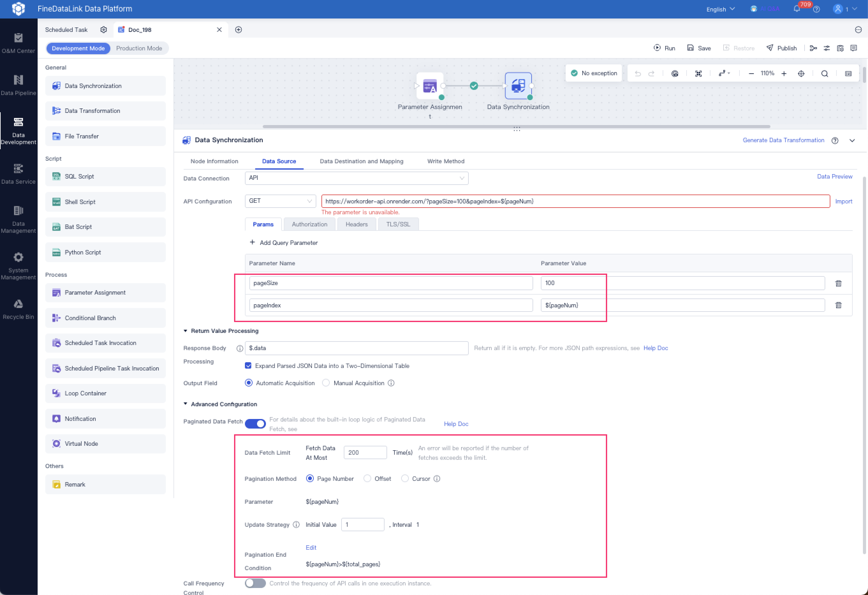Screen dimensions: 868x595
Task: Click the Fetch Data At Most input field
Action: point(365,452)
